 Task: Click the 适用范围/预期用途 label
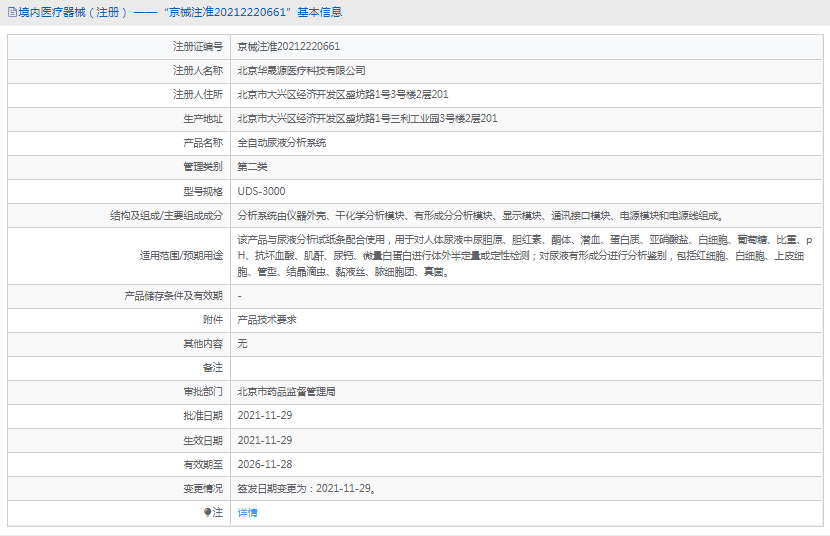tap(181, 256)
